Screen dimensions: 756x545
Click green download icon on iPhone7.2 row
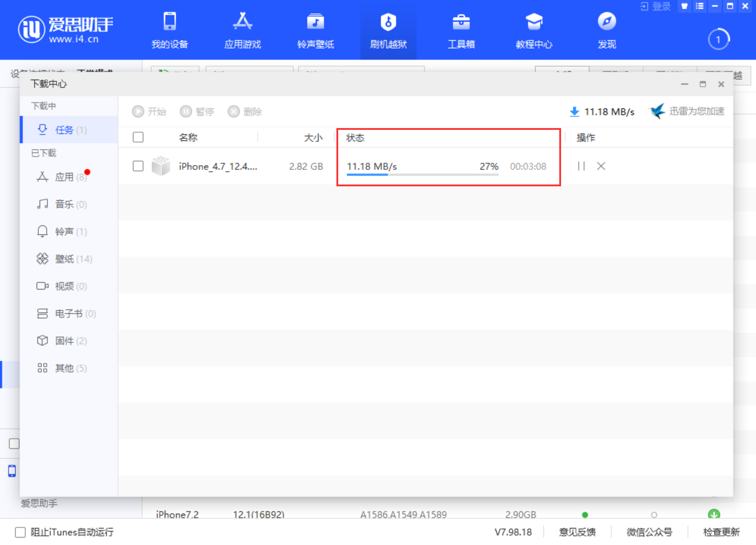pos(714,515)
